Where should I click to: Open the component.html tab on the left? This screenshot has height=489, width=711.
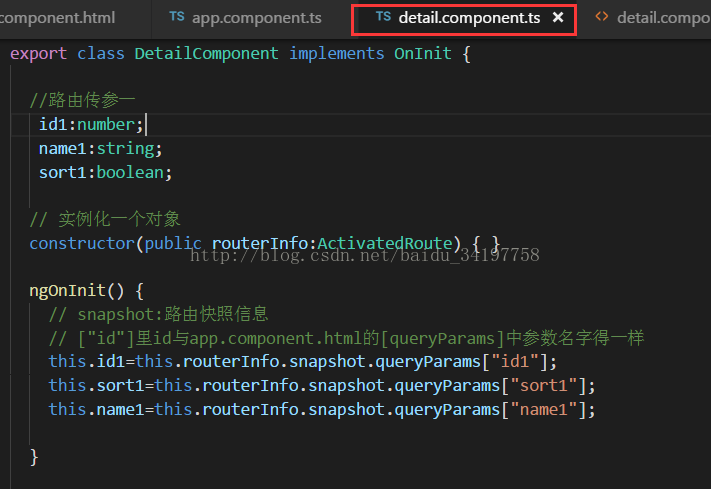click(58, 18)
